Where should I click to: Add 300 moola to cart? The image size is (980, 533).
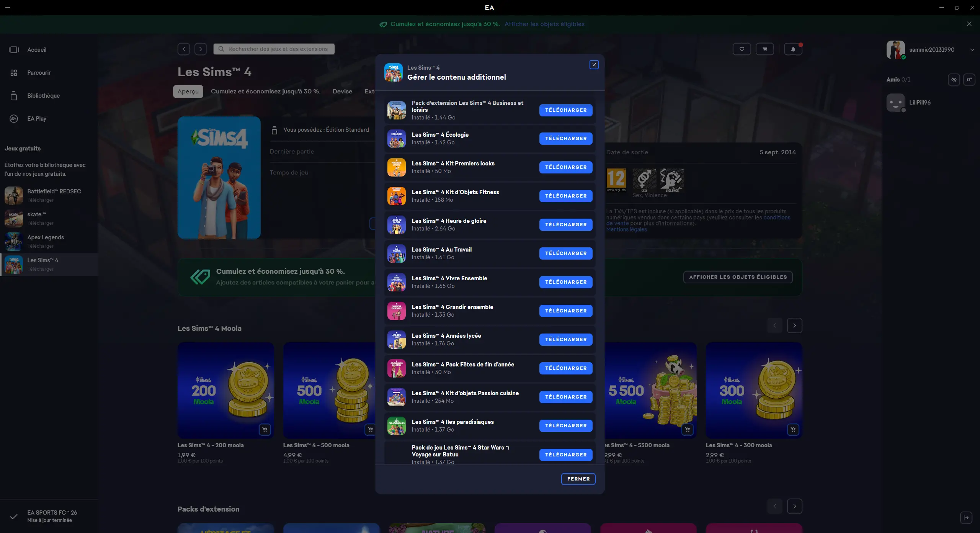pos(793,430)
